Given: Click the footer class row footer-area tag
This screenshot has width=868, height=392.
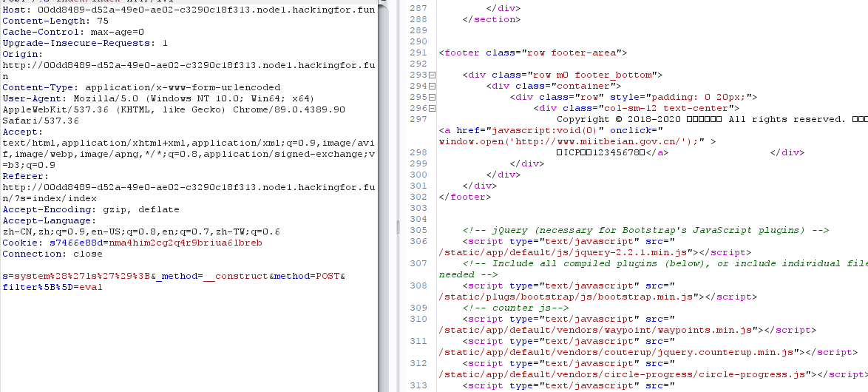Looking at the screenshot, I should coord(532,53).
